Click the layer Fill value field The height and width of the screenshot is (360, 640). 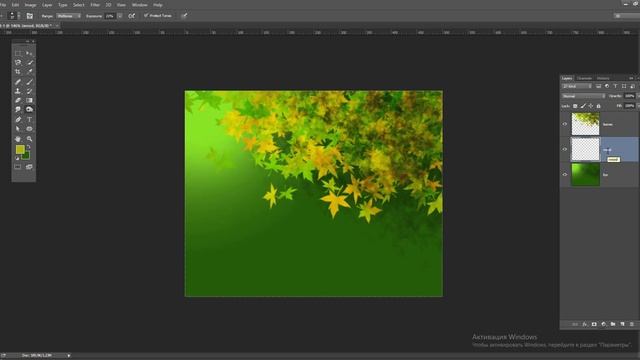click(629, 106)
